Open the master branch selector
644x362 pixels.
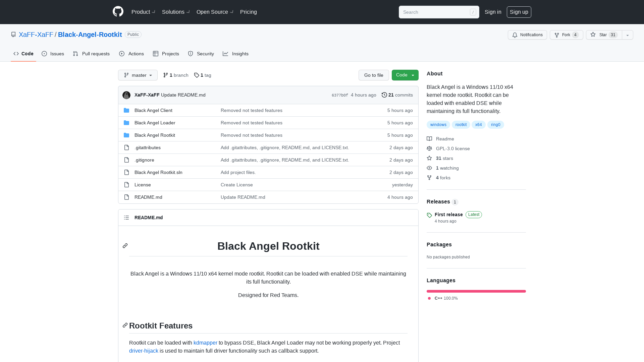138,75
